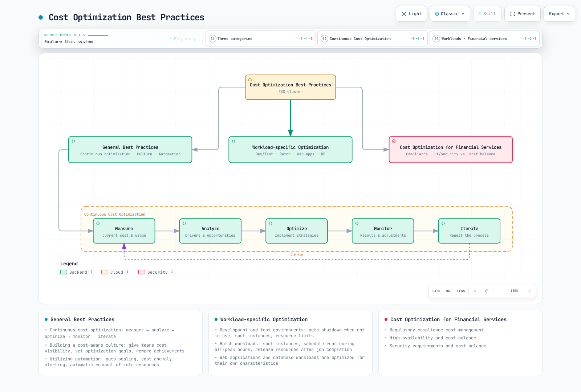Open the Classic style dropdown

click(450, 14)
